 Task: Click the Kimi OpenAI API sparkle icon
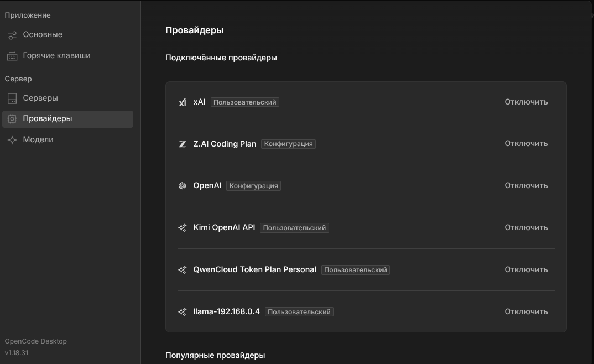click(x=182, y=228)
